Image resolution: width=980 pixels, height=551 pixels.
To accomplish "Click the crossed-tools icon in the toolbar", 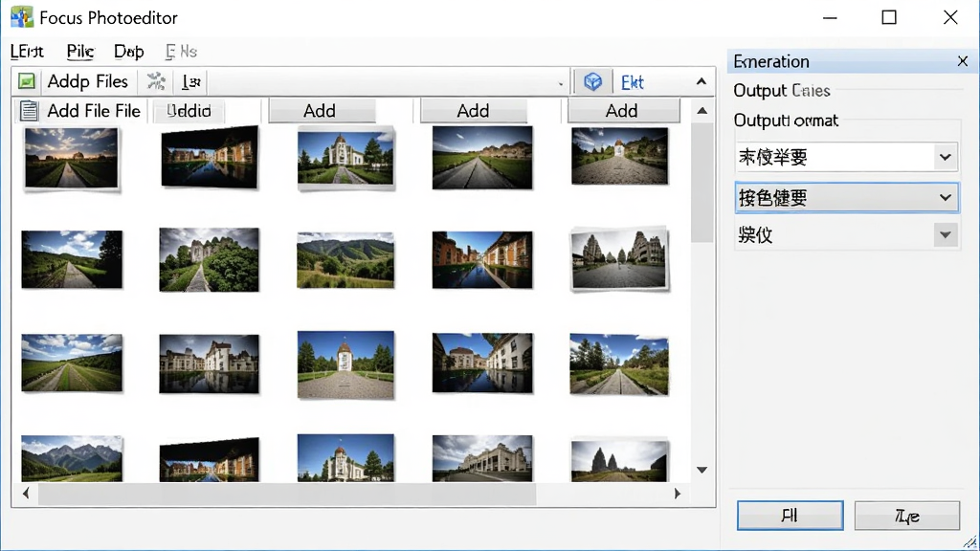I will pyautogui.click(x=156, y=81).
